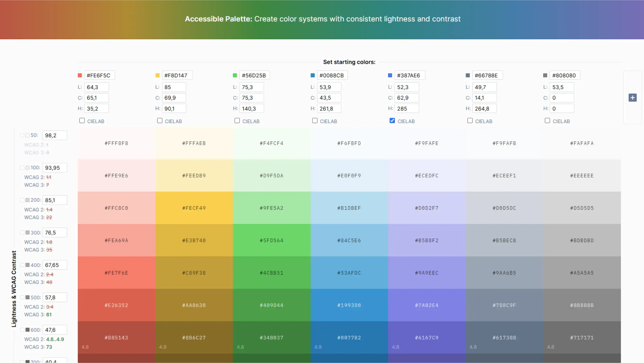Tick the CIELAB box for #808080
Viewport: 644px width, 363px height.
547,121
